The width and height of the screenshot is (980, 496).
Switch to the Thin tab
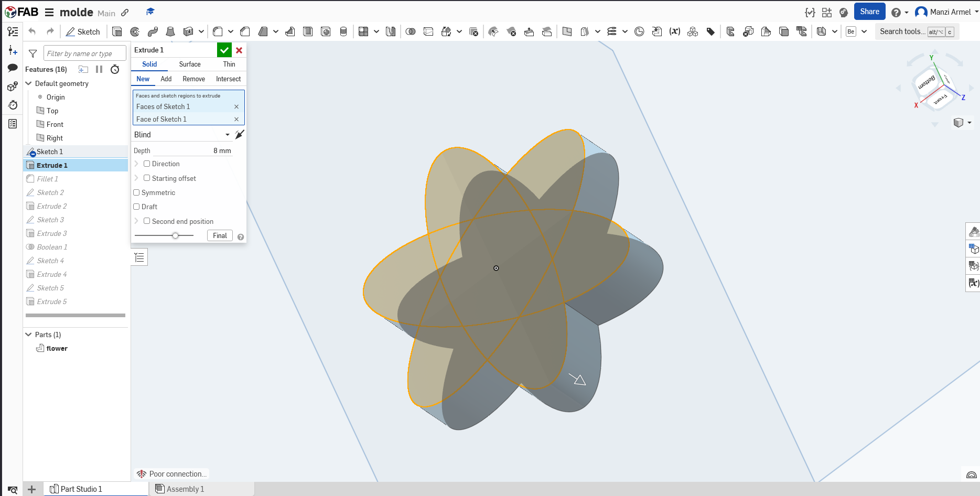point(229,64)
